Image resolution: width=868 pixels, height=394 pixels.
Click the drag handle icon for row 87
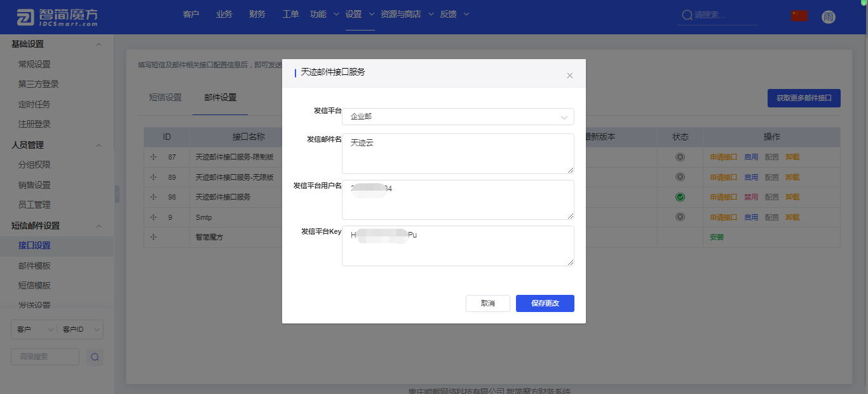153,157
